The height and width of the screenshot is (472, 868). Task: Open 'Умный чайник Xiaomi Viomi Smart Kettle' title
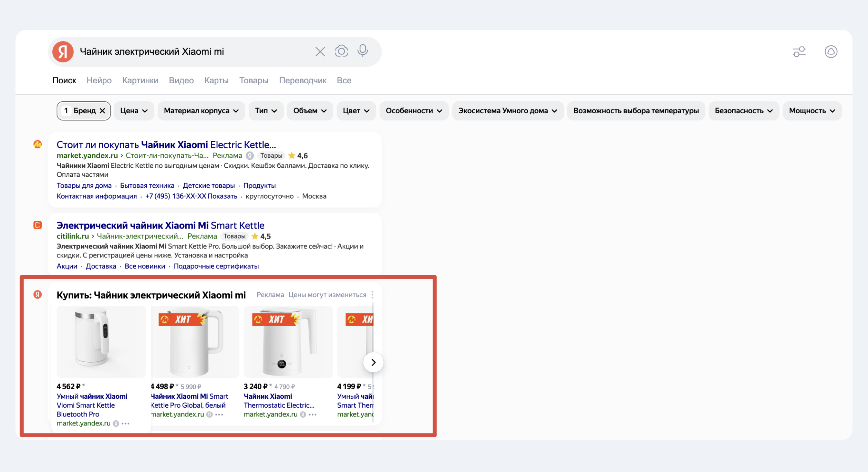coord(92,405)
